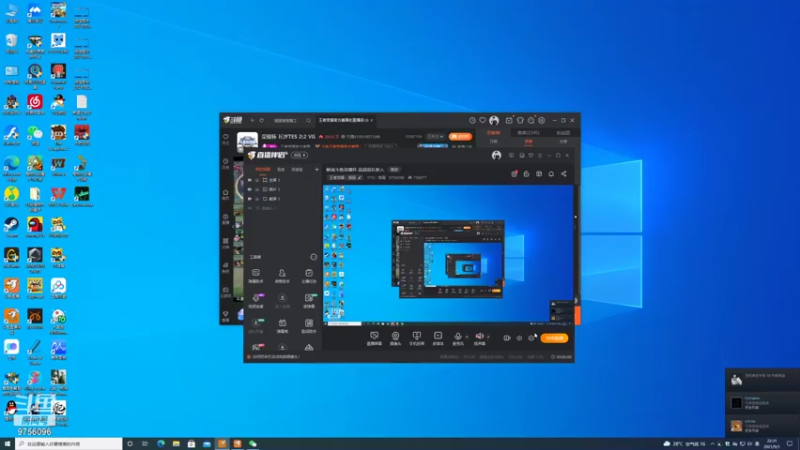The image size is (800, 450).
Task: Click the back arrow in Huya client title bar
Action: tap(252, 120)
